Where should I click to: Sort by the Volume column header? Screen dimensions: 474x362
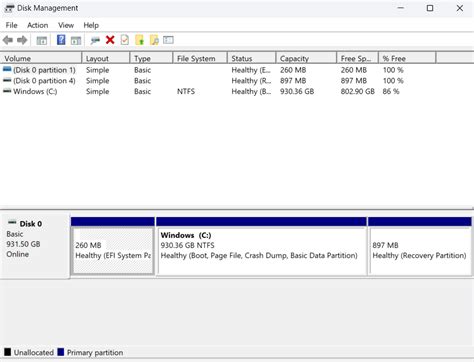click(x=41, y=58)
